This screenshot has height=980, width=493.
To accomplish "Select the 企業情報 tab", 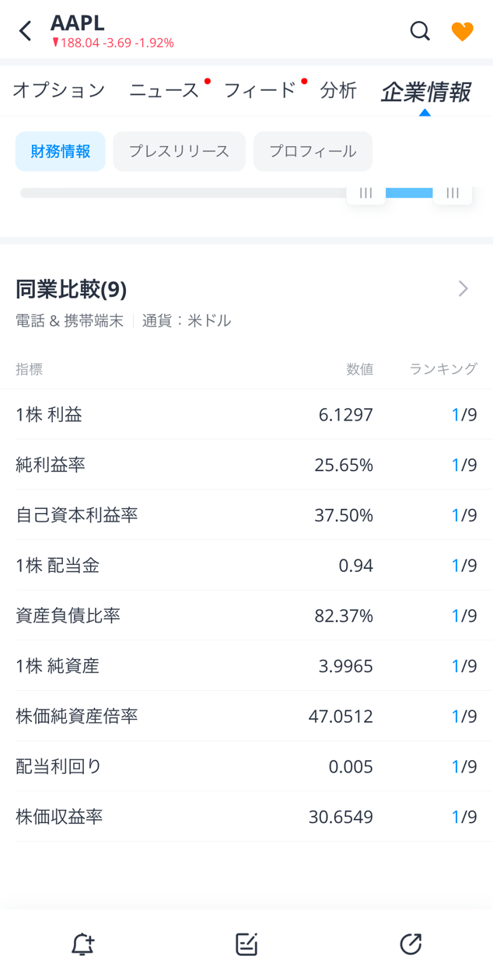I will [x=425, y=92].
